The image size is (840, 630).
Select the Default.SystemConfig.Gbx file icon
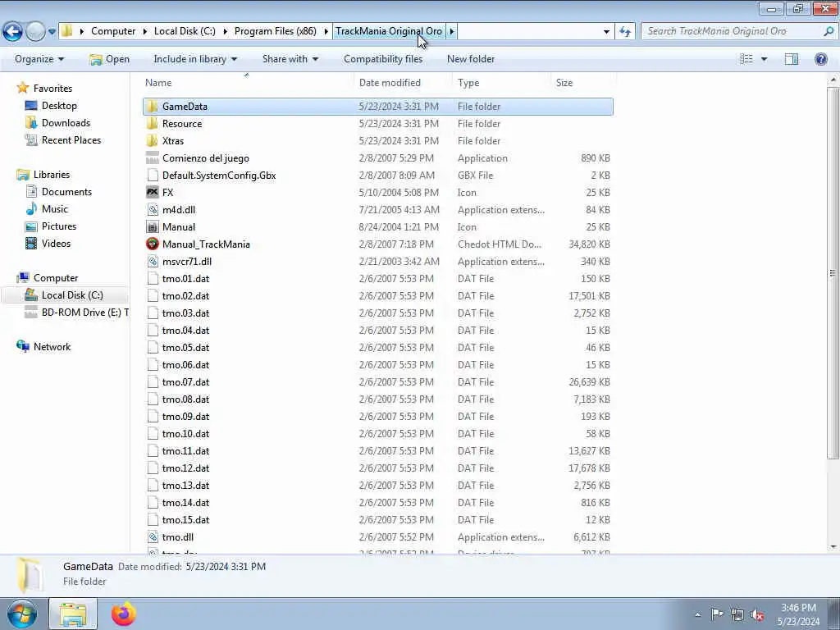(153, 176)
